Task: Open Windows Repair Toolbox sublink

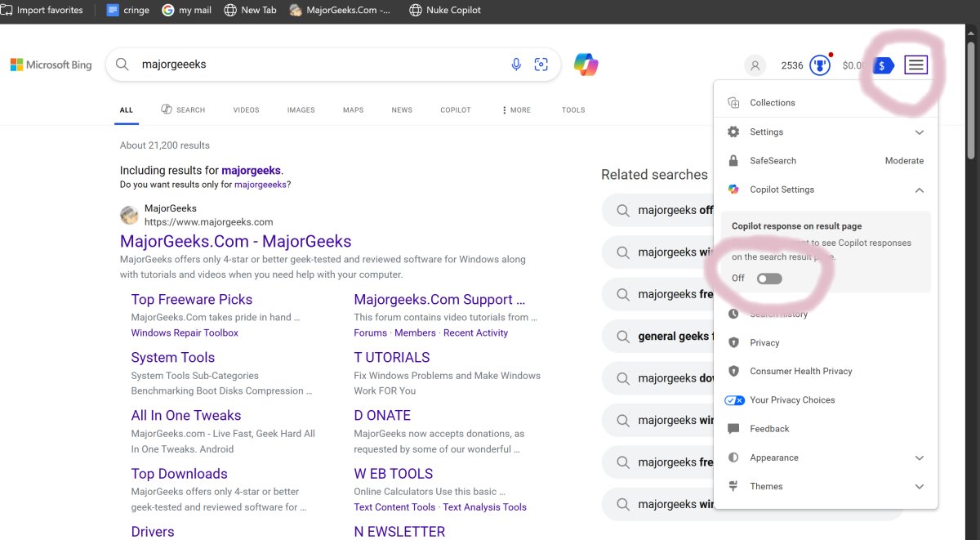Action: click(185, 332)
